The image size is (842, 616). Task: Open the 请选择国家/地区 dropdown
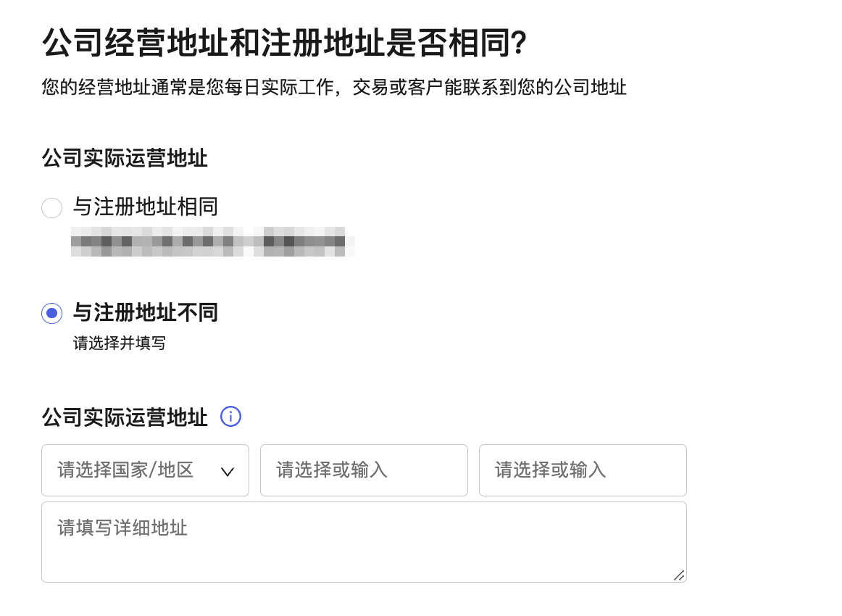pos(145,470)
